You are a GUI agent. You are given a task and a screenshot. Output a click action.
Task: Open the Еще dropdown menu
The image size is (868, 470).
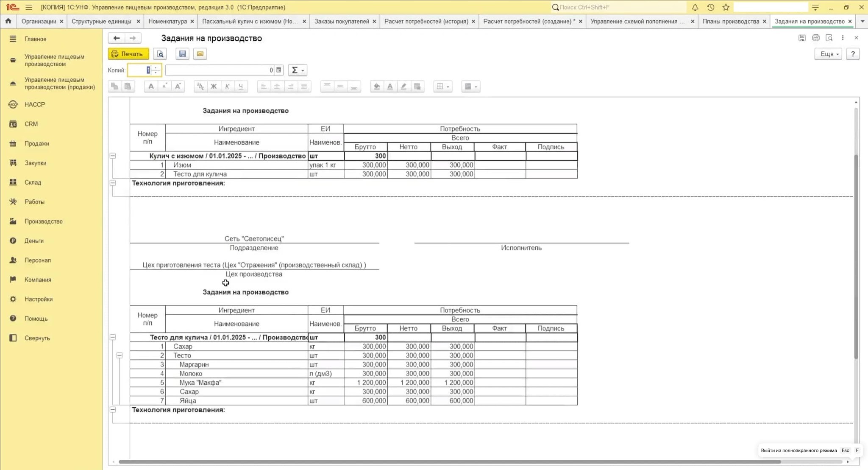[x=828, y=54]
